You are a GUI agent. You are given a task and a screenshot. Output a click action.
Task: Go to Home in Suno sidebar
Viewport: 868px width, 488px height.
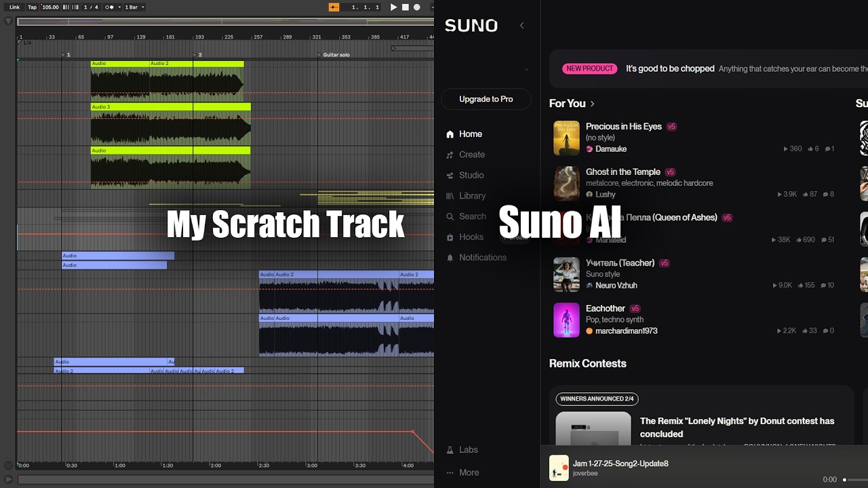click(x=464, y=134)
